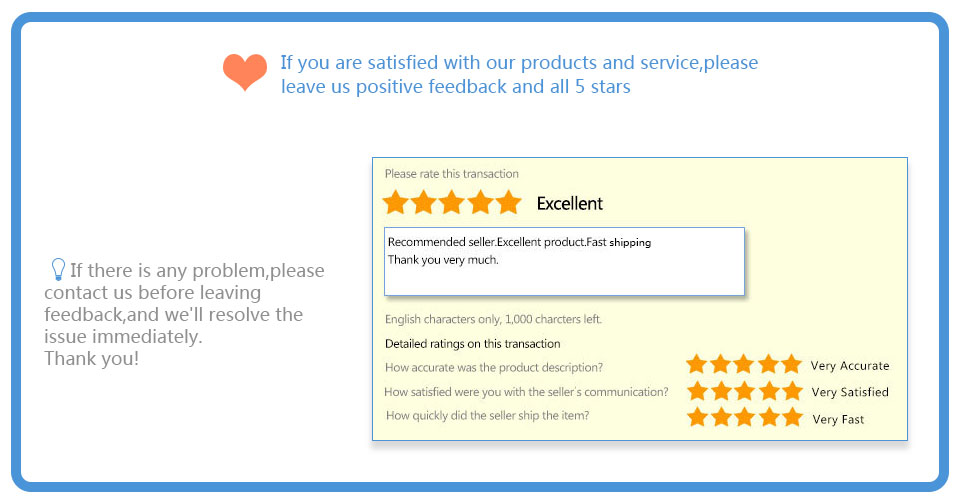This screenshot has width=960, height=500.
Task: Click the "Very Satisfied" label
Action: tap(849, 392)
